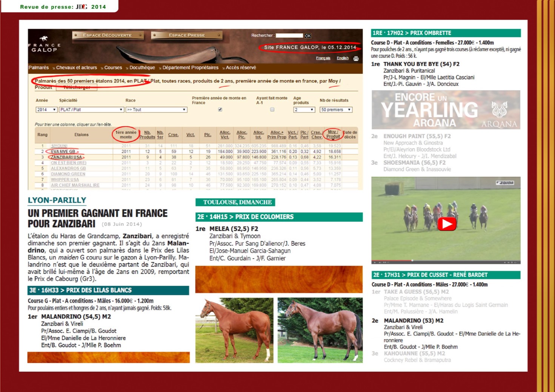Image resolution: width=555 pixels, height=392 pixels.
Task: Open the ZANZIBARI USA stallion link
Action: (x=66, y=157)
